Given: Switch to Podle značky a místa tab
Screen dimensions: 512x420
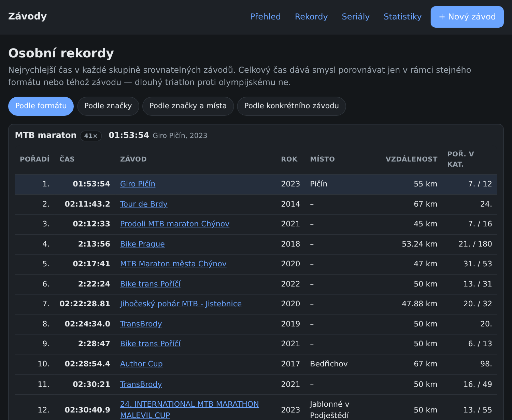Looking at the screenshot, I should 188,106.
